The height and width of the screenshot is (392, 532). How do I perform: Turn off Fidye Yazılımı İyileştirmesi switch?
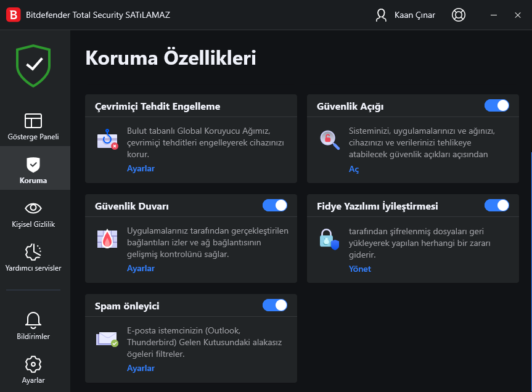[497, 205]
